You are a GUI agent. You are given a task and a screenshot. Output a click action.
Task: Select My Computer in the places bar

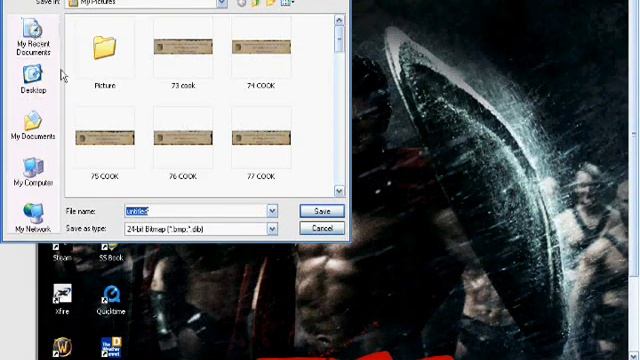click(x=33, y=172)
